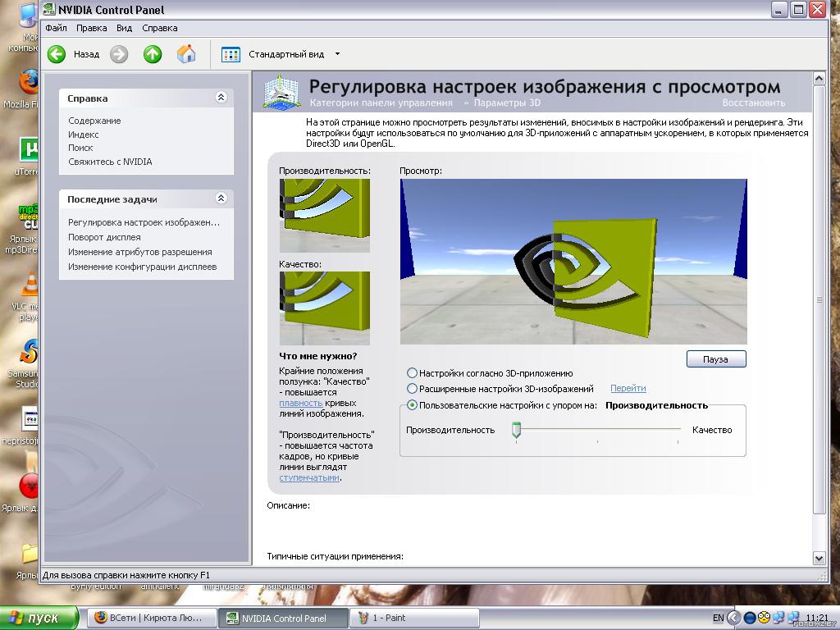Image resolution: width=840 pixels, height=630 pixels.
Task: Select Пользовательские настройки с упором radio button
Action: (412, 405)
